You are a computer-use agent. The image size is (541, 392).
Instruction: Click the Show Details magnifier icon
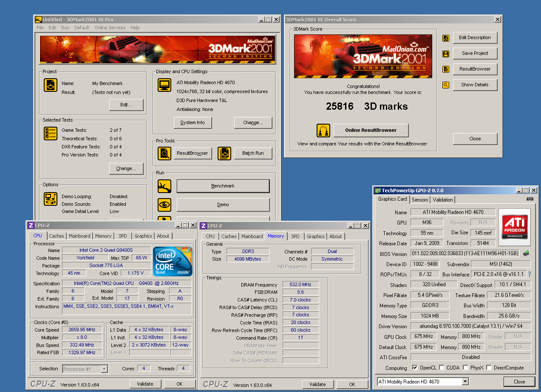tap(446, 85)
